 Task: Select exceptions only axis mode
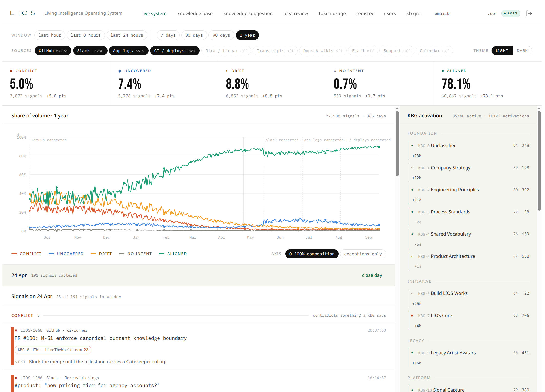[x=363, y=254]
